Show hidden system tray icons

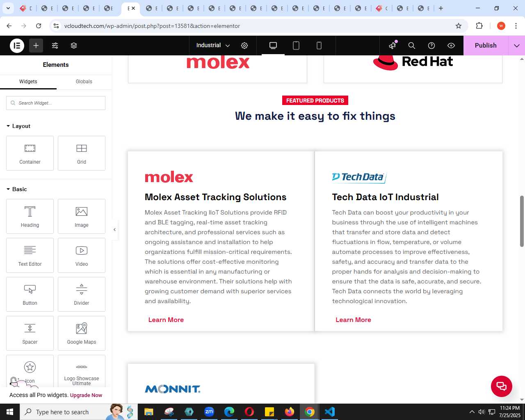472,412
